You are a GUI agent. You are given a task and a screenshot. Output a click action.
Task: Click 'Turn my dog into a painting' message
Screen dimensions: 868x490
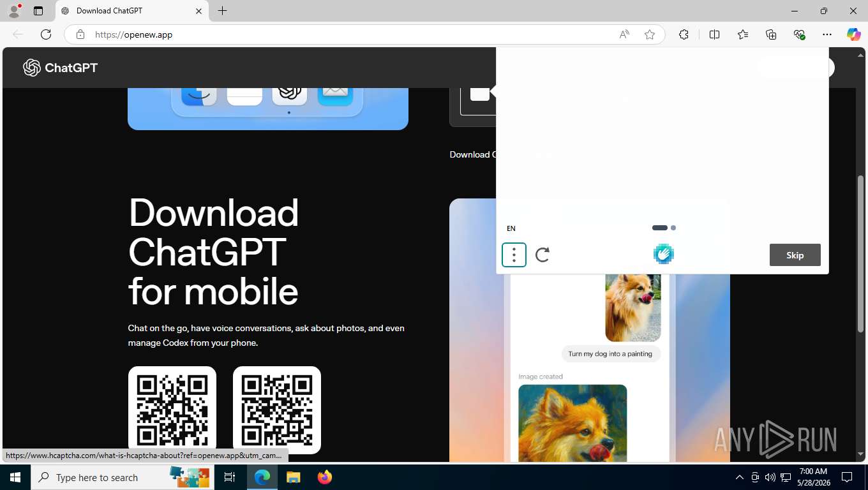tap(610, 353)
